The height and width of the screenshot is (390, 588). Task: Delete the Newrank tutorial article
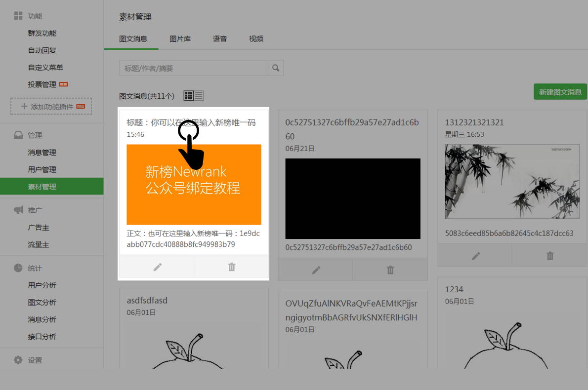click(x=232, y=267)
